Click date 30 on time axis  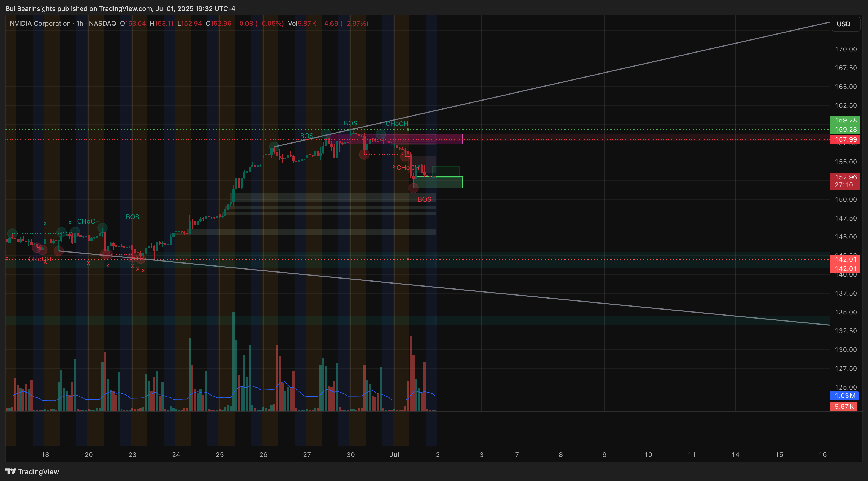point(350,454)
